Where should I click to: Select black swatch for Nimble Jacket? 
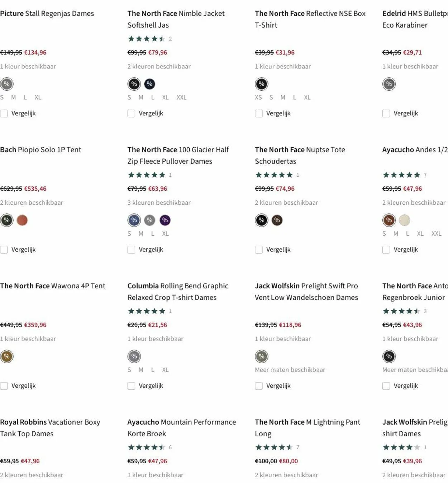point(134,84)
